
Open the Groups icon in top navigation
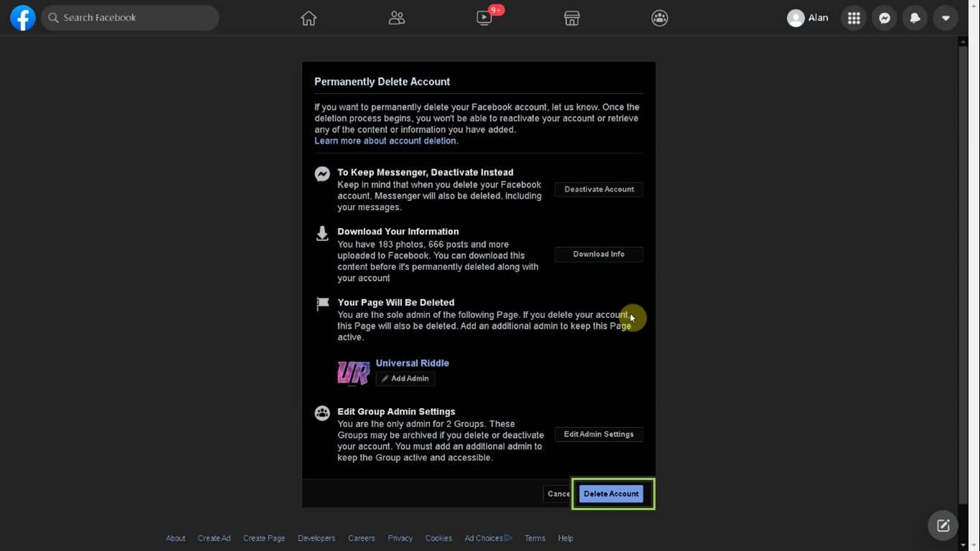[660, 18]
